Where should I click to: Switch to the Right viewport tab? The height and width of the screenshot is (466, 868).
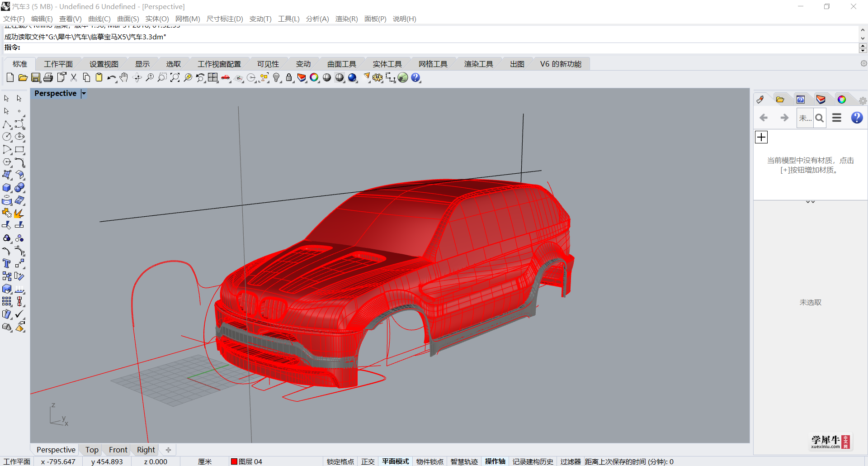(146, 450)
